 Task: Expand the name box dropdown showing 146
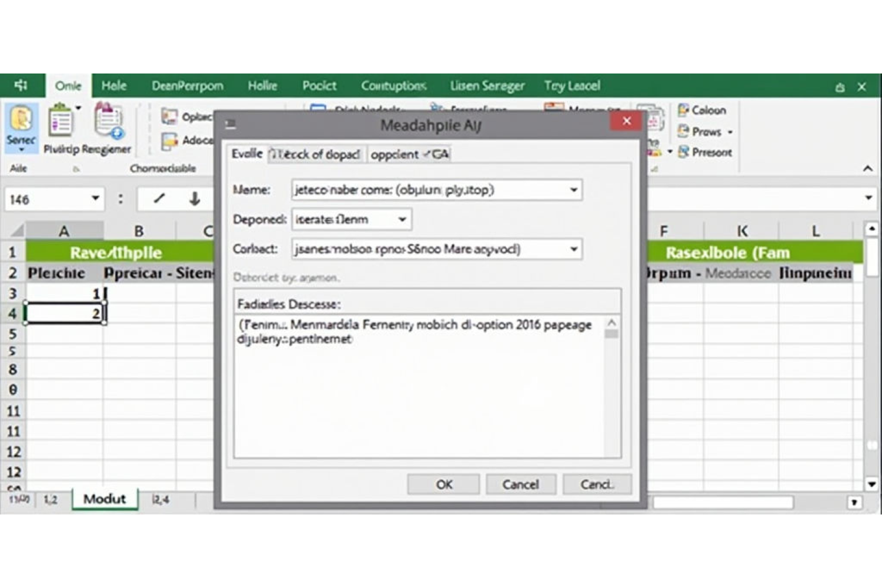pos(95,199)
